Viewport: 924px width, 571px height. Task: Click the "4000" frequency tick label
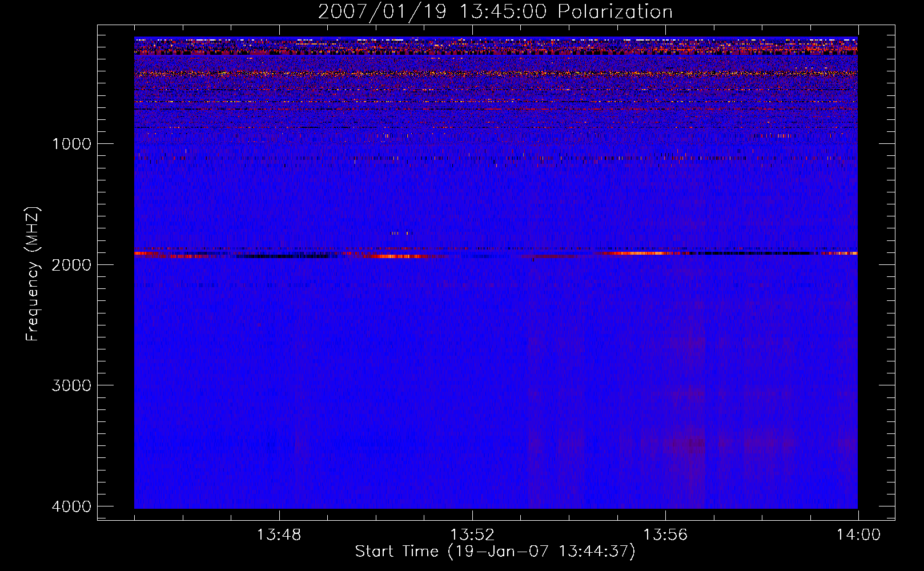(71, 506)
